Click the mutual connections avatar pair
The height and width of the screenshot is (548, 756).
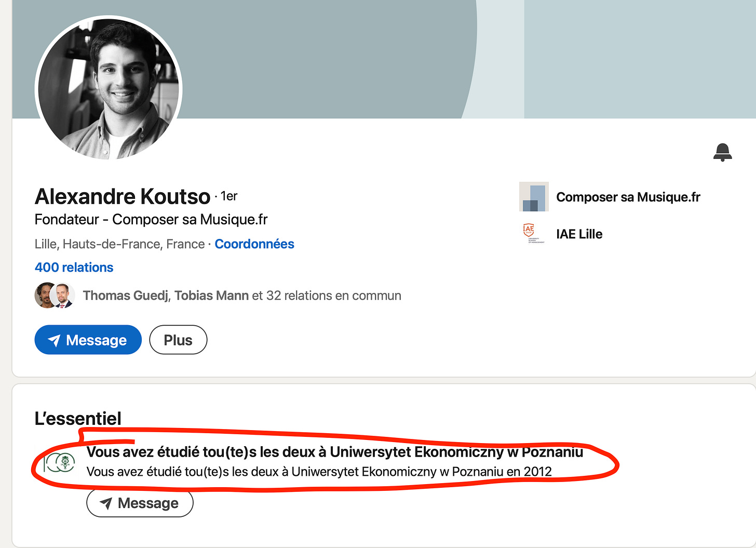pyautogui.click(x=55, y=296)
